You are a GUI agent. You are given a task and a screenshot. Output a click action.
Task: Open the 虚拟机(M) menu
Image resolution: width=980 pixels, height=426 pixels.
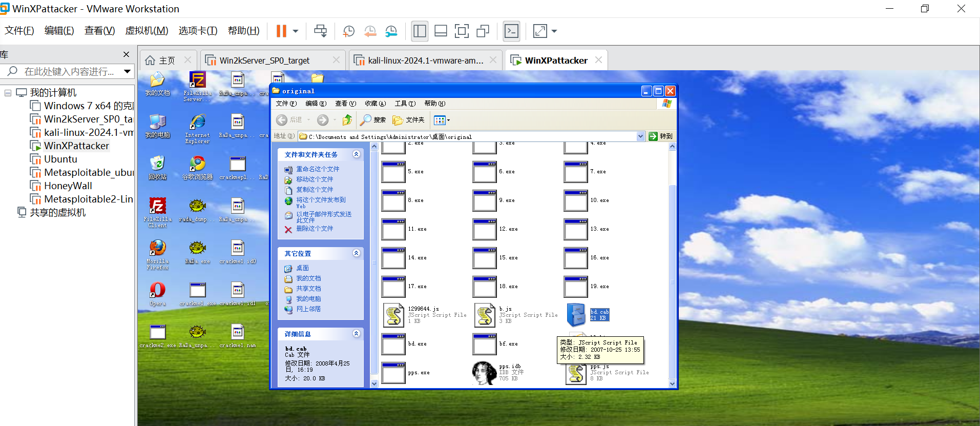pos(147,31)
